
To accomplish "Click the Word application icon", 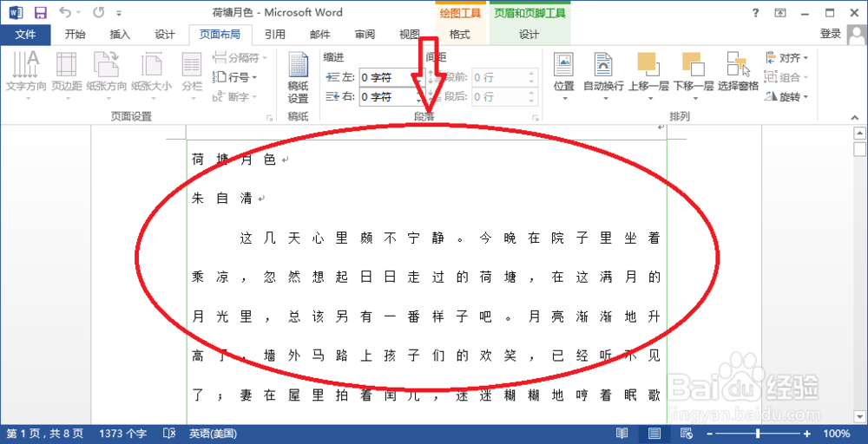I will pyautogui.click(x=16, y=13).
